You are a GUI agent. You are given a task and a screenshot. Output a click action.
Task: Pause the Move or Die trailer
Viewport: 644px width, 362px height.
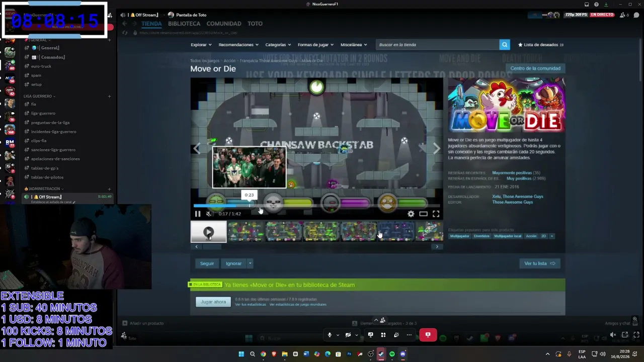[x=198, y=214]
